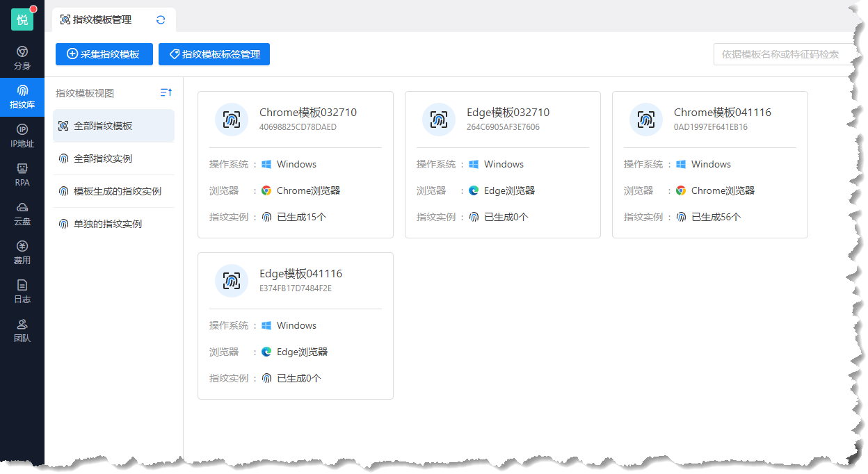Select 模板生成的指纹实例 view
Image resolution: width=868 pixels, height=474 pixels.
tap(114, 191)
